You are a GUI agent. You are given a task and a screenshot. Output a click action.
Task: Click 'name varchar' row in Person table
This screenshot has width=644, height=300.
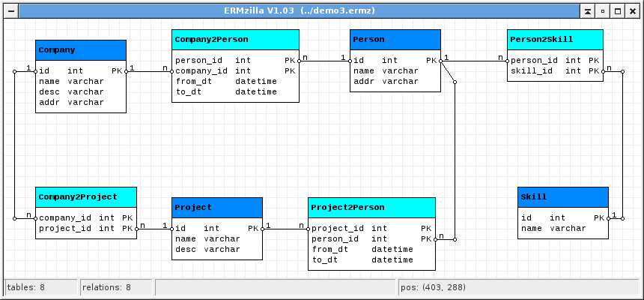pos(395,70)
